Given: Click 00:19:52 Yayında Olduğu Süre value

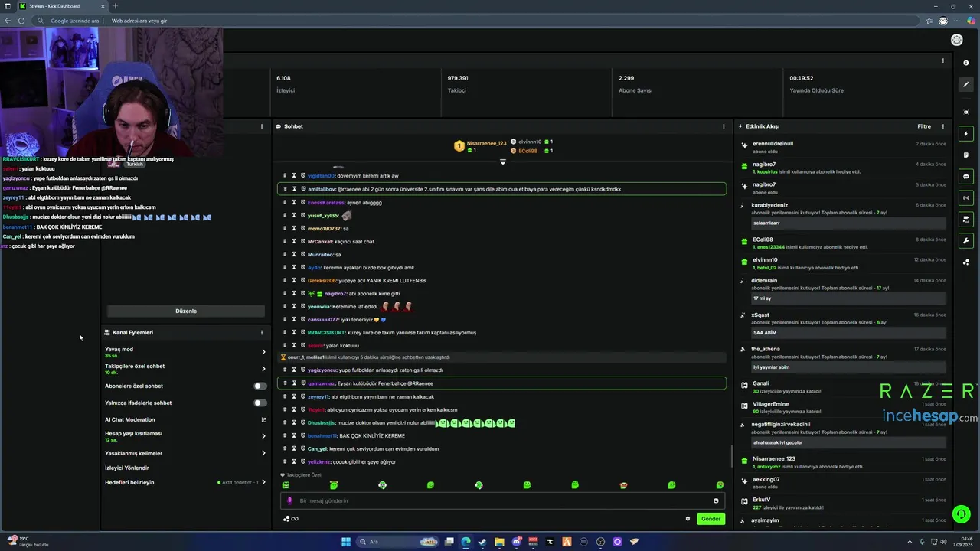Looking at the screenshot, I should point(802,78).
